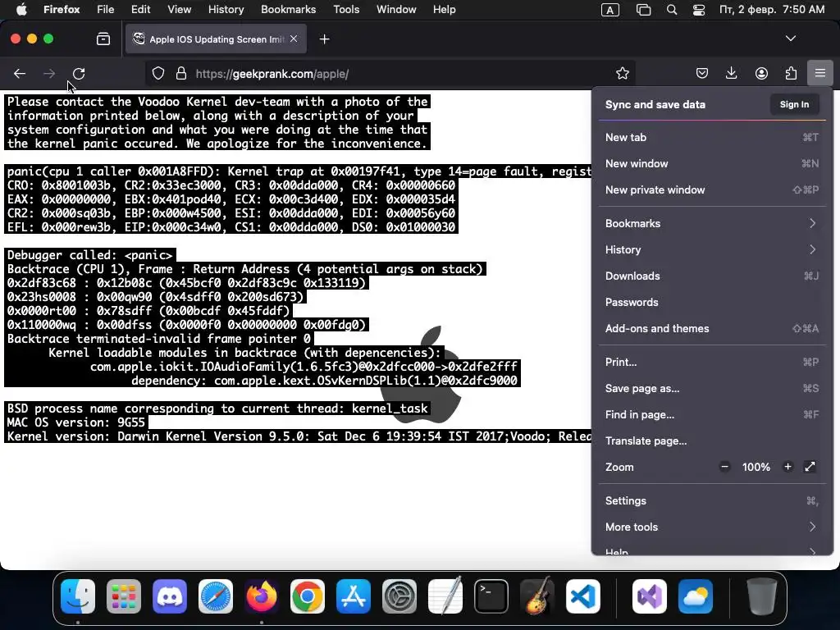
Task: Add a new tab with plus
Action: click(324, 39)
